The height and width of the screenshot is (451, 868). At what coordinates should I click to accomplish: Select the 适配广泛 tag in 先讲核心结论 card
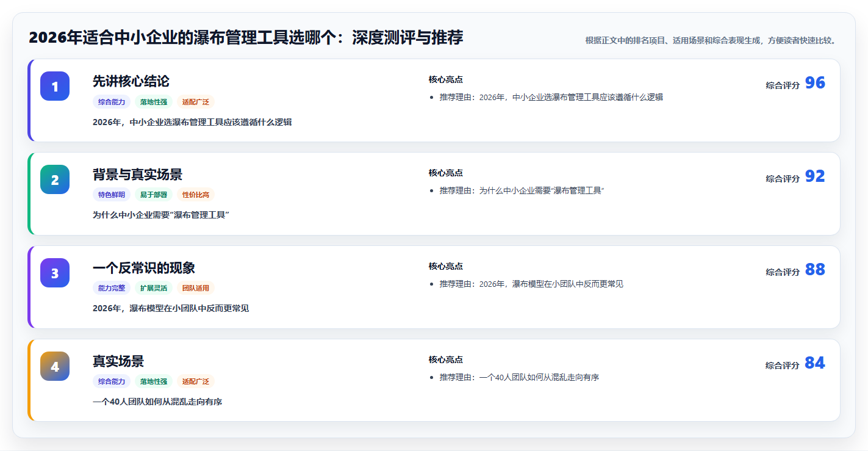(196, 102)
